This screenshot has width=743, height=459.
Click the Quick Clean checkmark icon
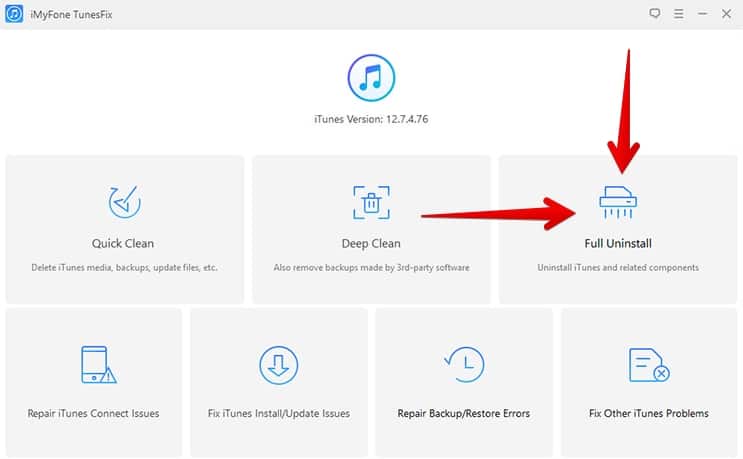coord(124,202)
